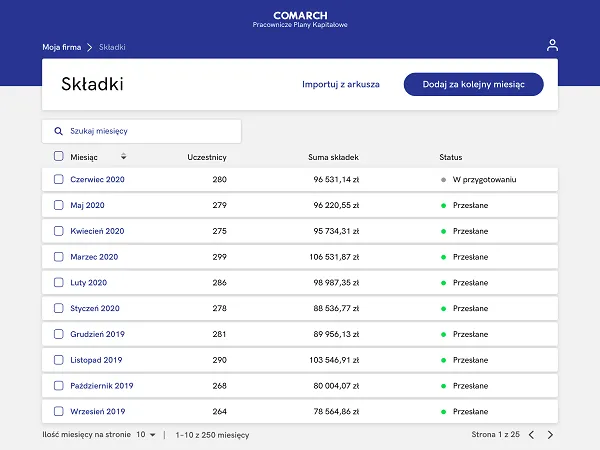The width and height of the screenshot is (600, 450).
Task: Click the search magnifier icon
Action: 59,131
